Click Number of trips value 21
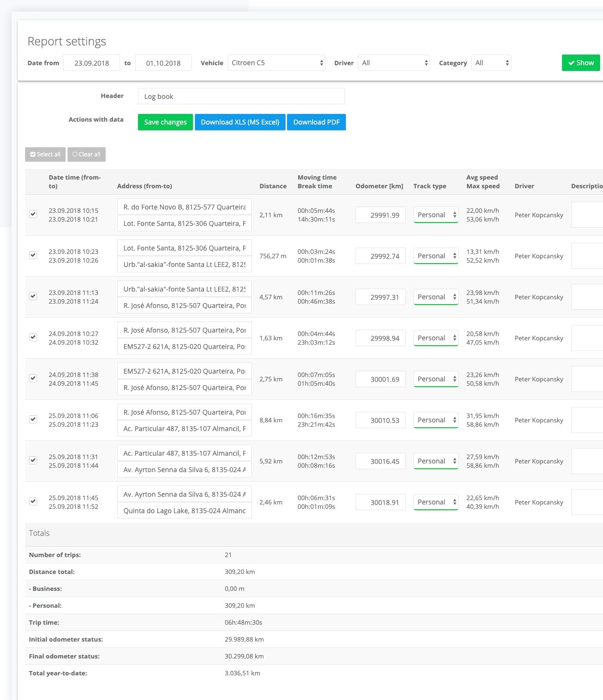 coord(228,555)
